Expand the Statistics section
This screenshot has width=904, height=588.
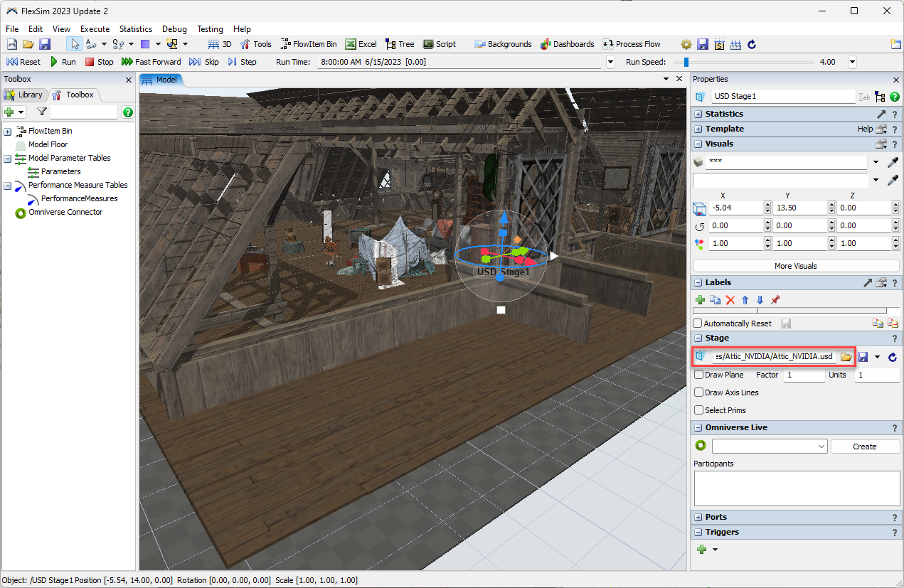[x=698, y=114]
